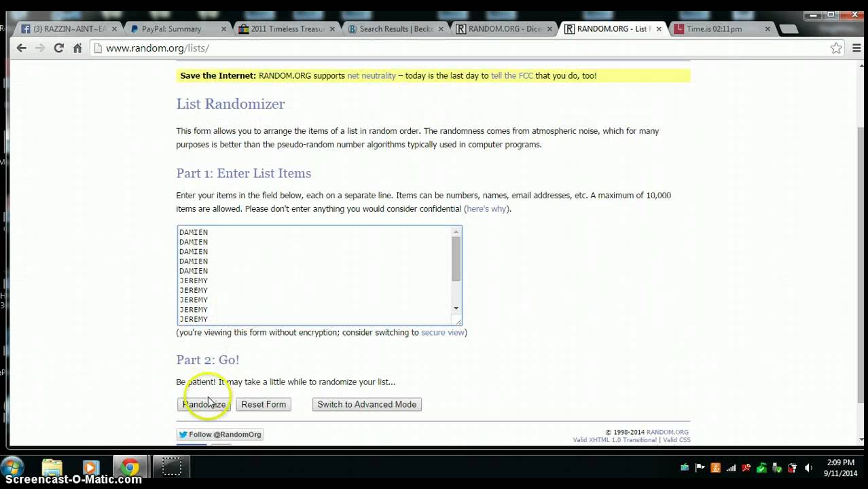Open the safely remove hardware tray icon
This screenshot has width=868, height=489.
click(777, 468)
